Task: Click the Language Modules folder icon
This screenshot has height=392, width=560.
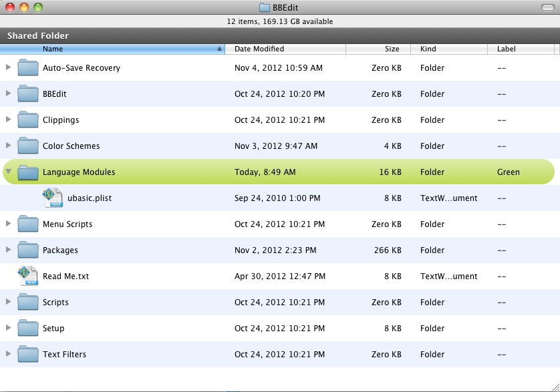Action: pyautogui.click(x=28, y=172)
